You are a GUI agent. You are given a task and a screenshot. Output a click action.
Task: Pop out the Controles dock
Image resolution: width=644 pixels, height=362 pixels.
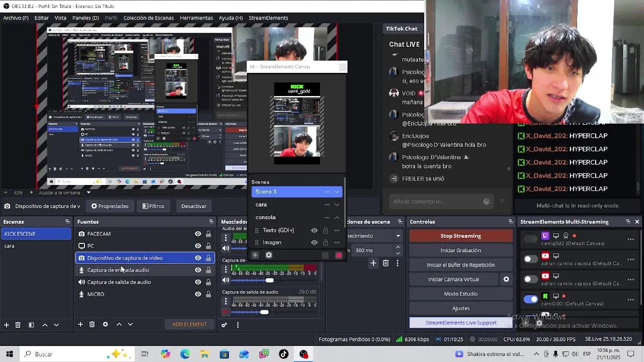(x=511, y=222)
